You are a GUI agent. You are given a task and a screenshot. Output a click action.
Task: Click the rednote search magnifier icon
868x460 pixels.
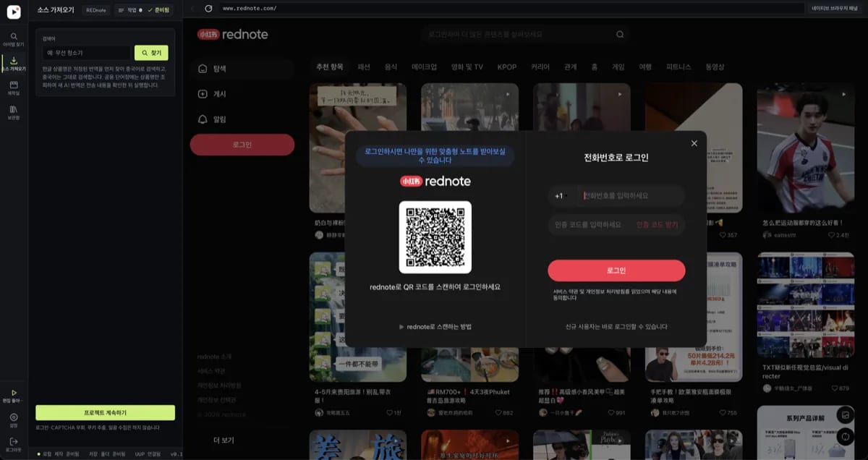pyautogui.click(x=620, y=34)
